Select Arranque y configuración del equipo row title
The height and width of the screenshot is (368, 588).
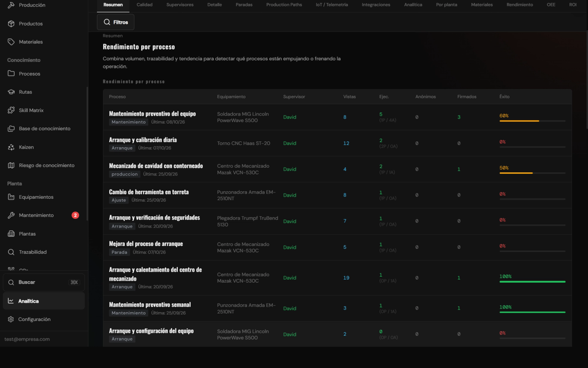coord(151,331)
